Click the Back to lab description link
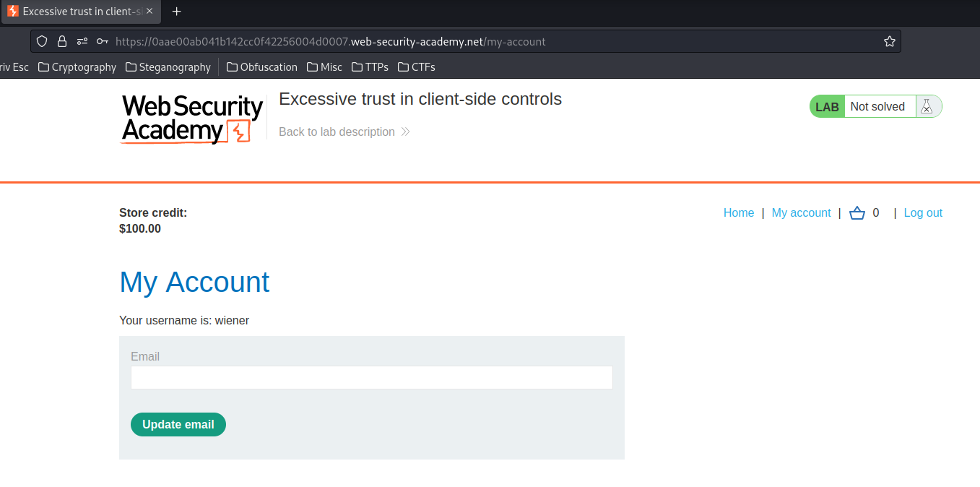980x487 pixels. [x=344, y=132]
